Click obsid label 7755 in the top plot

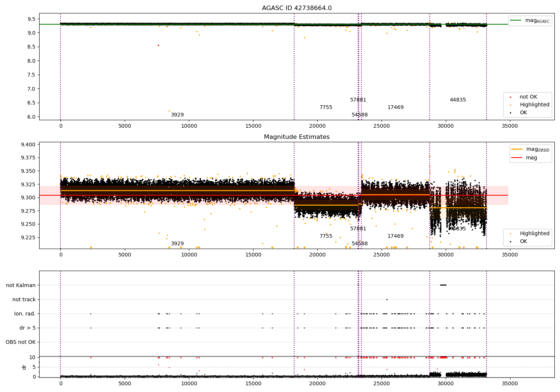pyautogui.click(x=326, y=108)
